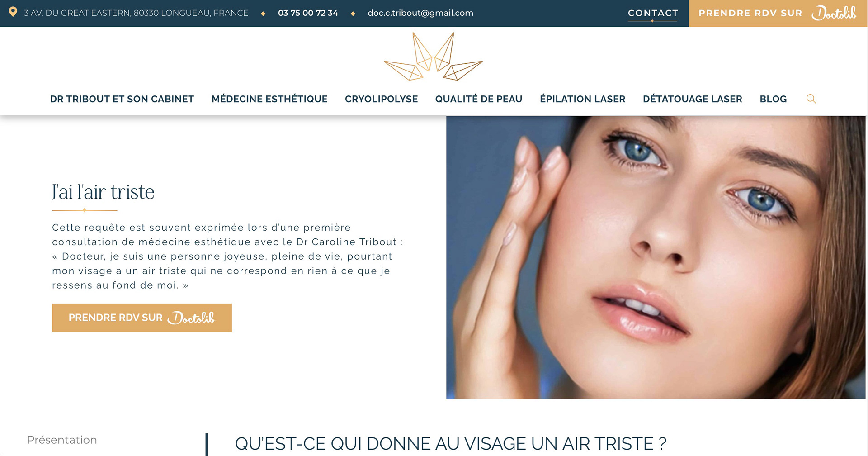Click the golden leaf logo
Viewport: 868px width, 456px height.
click(x=433, y=57)
